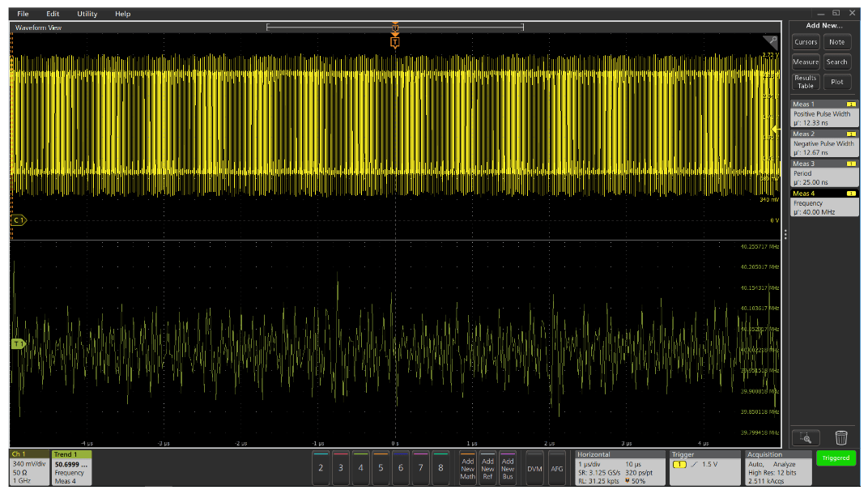Image resolution: width=868 pixels, height=494 pixels.
Task: Open the Horizontal settings badge
Action: (619, 468)
